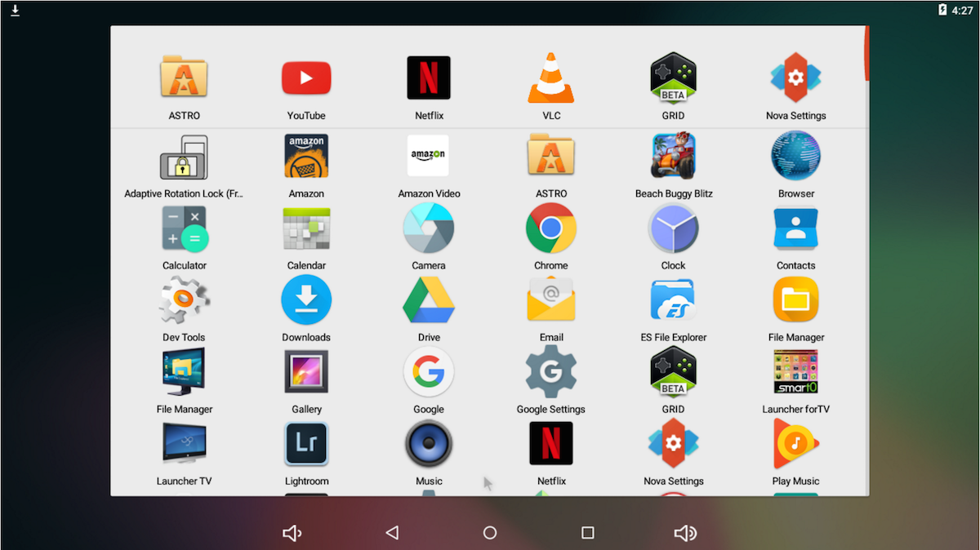Tap the Recents square navigation button
Viewport: 980px width, 550px height.
click(x=588, y=533)
